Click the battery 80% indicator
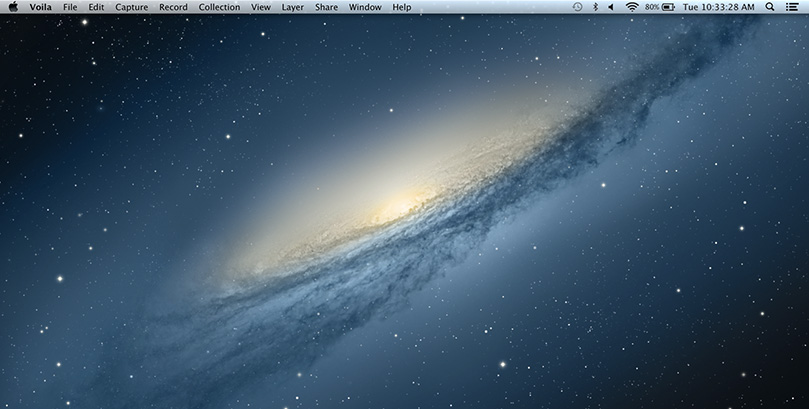 660,7
